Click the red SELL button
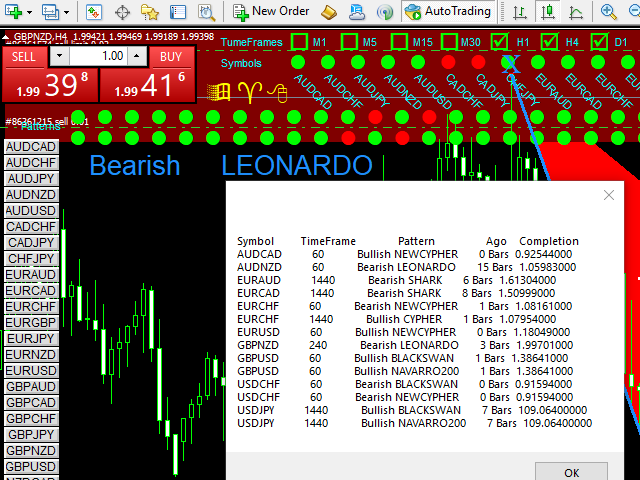This screenshot has width=640, height=480. point(50,74)
